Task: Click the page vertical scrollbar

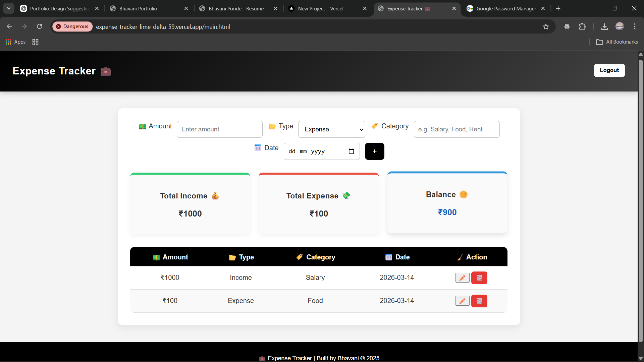Action: pos(640,201)
